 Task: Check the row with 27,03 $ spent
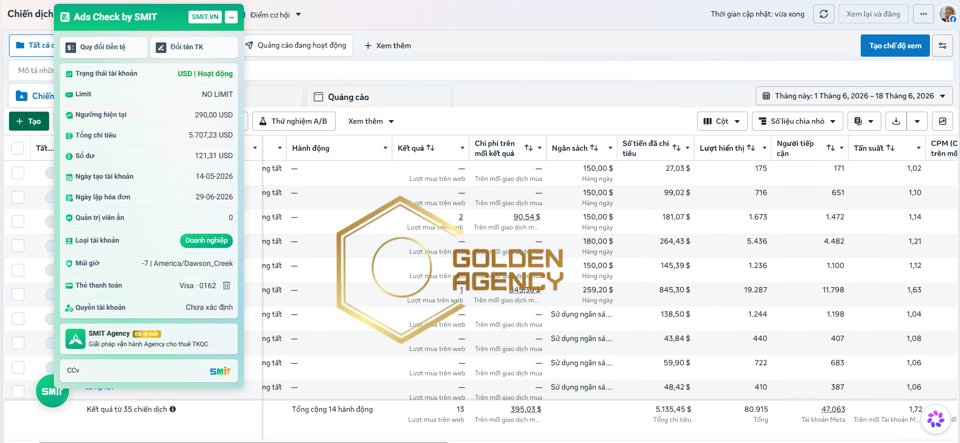(x=18, y=173)
